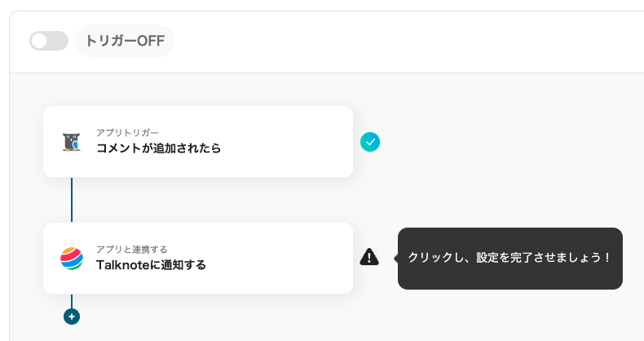644x341 pixels.
Task: Click the owl app icon in trigger card
Action: tap(72, 142)
